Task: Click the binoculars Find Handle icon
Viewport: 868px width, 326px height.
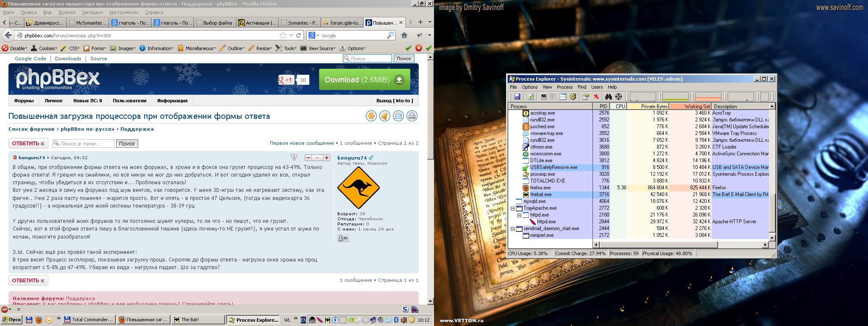Action: click(608, 97)
